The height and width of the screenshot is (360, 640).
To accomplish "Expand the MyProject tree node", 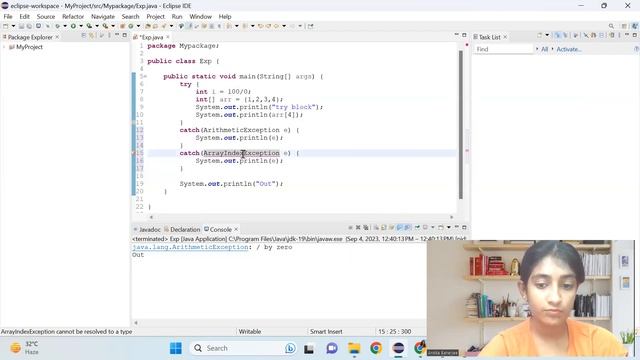I will [4, 47].
